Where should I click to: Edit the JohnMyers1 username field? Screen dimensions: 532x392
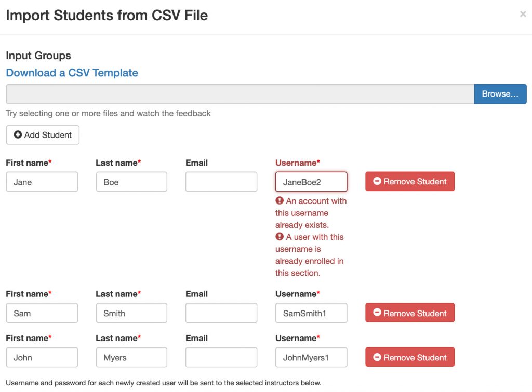coord(311,357)
